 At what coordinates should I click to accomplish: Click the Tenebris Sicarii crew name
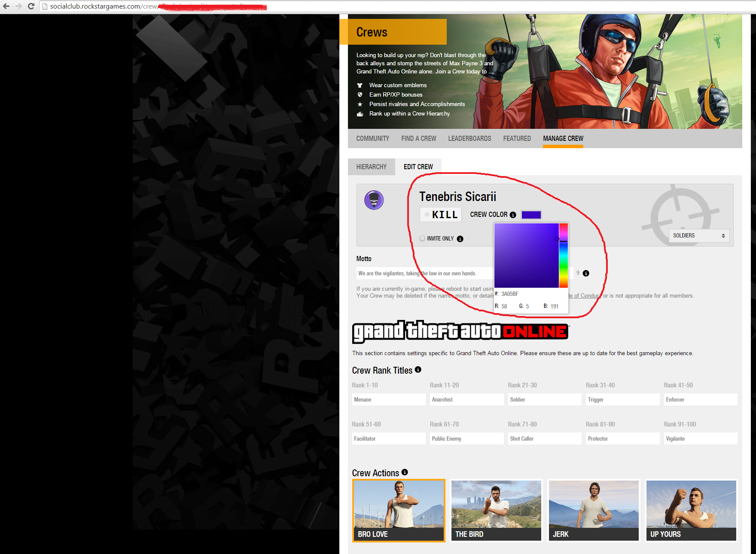(457, 197)
